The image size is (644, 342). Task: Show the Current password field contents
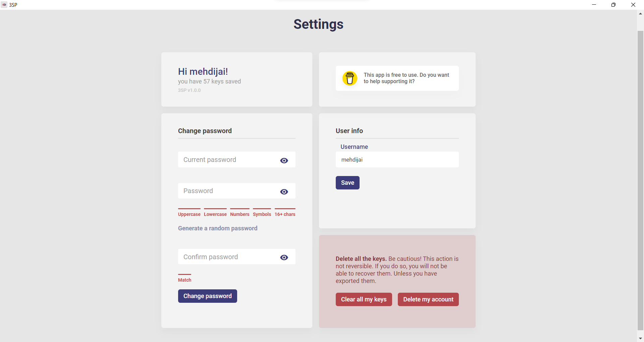coord(284,161)
